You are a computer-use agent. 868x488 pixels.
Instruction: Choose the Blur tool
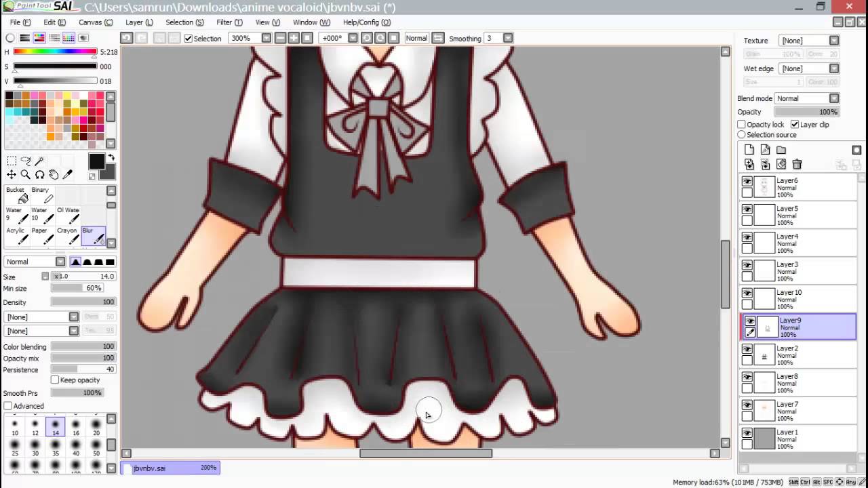[94, 236]
